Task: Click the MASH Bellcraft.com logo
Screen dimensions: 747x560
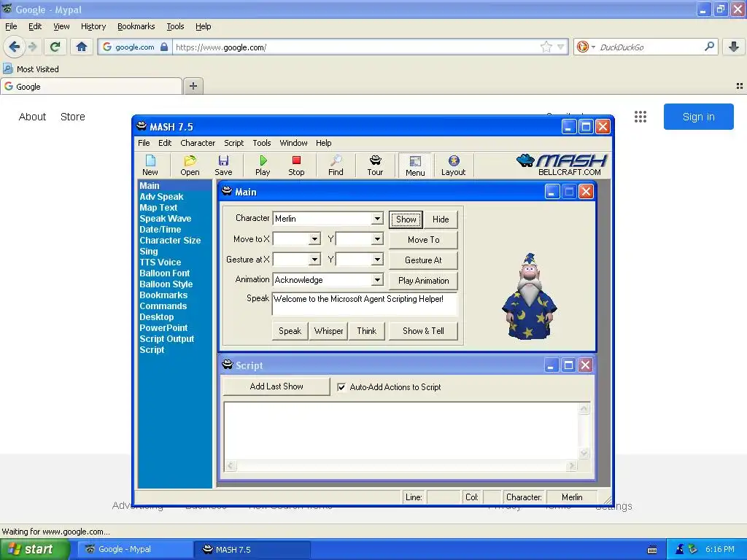Action: (x=562, y=165)
